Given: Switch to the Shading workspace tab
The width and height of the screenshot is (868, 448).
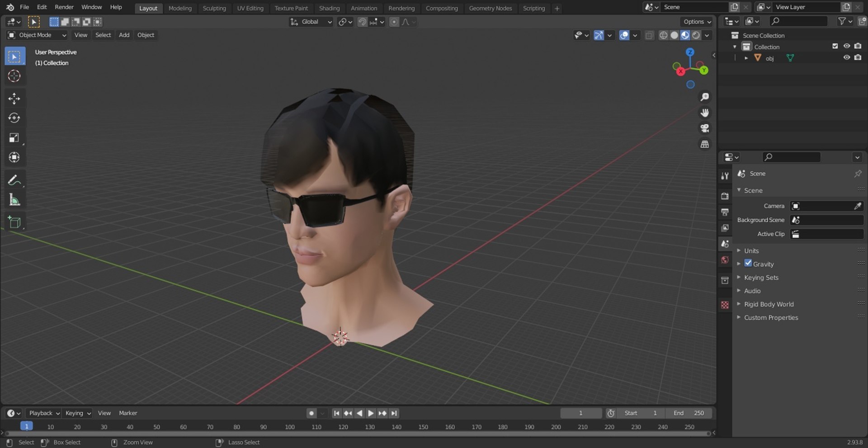Looking at the screenshot, I should [x=329, y=8].
